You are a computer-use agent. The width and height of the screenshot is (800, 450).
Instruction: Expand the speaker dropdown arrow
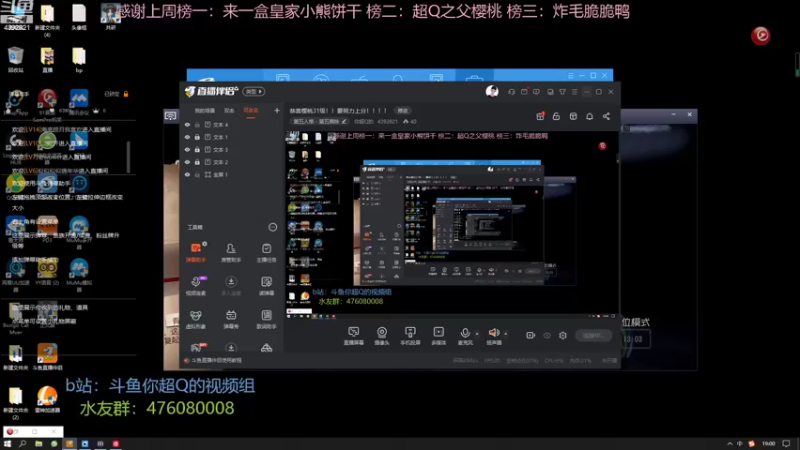tap(506, 334)
